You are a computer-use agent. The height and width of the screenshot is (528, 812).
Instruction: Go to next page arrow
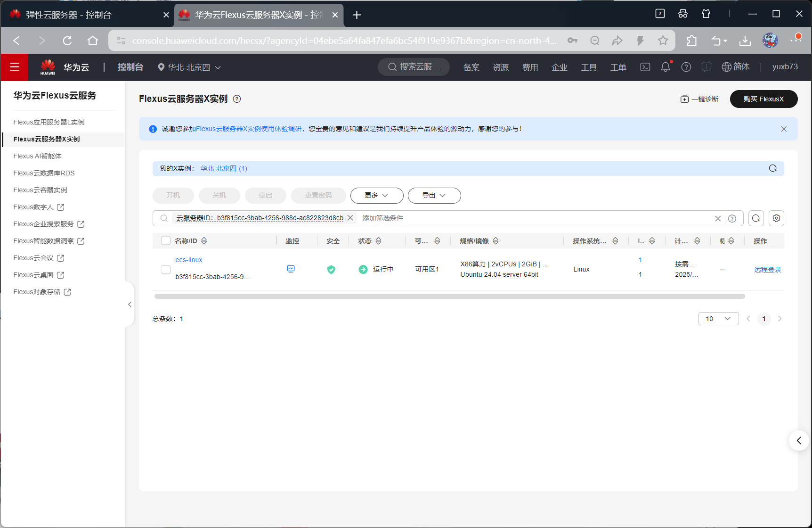pyautogui.click(x=780, y=319)
